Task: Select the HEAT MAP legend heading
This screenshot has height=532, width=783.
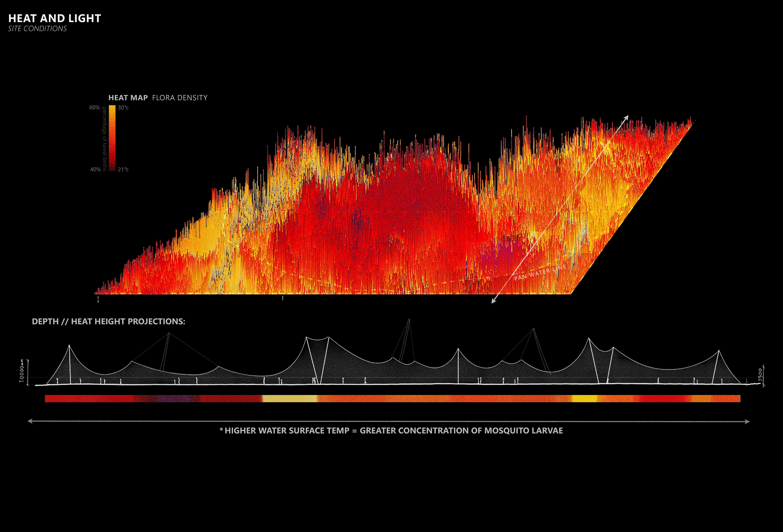Action: [x=128, y=98]
